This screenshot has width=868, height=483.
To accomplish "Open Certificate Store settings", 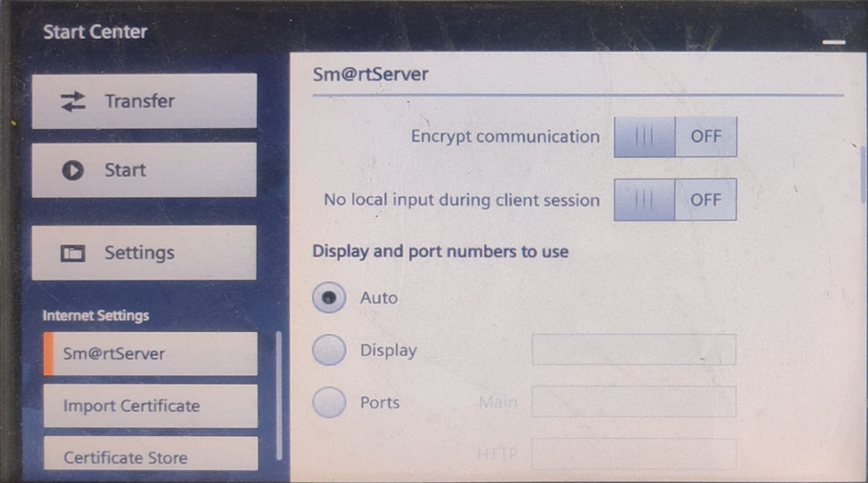I will 151,454.
